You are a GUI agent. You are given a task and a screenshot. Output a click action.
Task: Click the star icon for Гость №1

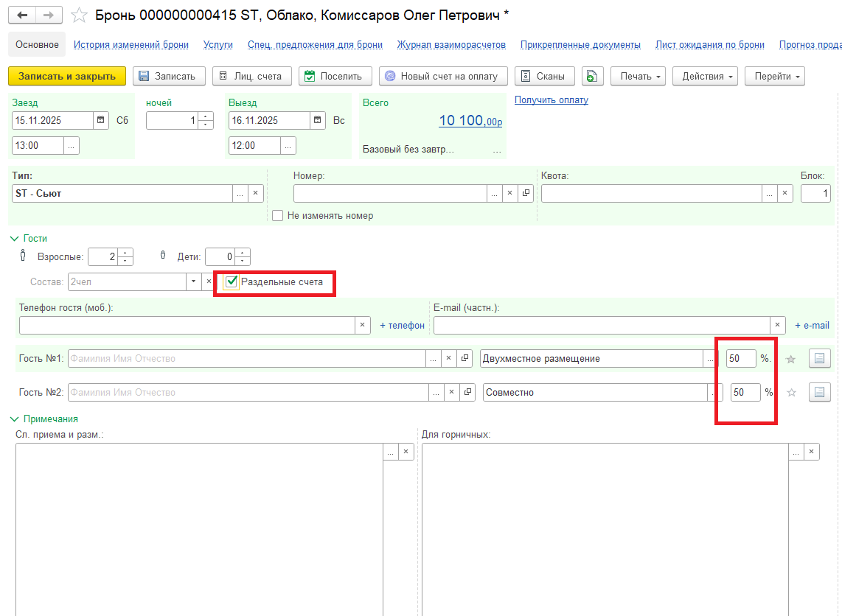[791, 359]
